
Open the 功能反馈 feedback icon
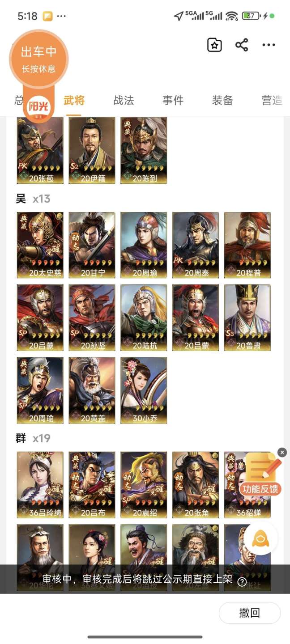(x=261, y=474)
